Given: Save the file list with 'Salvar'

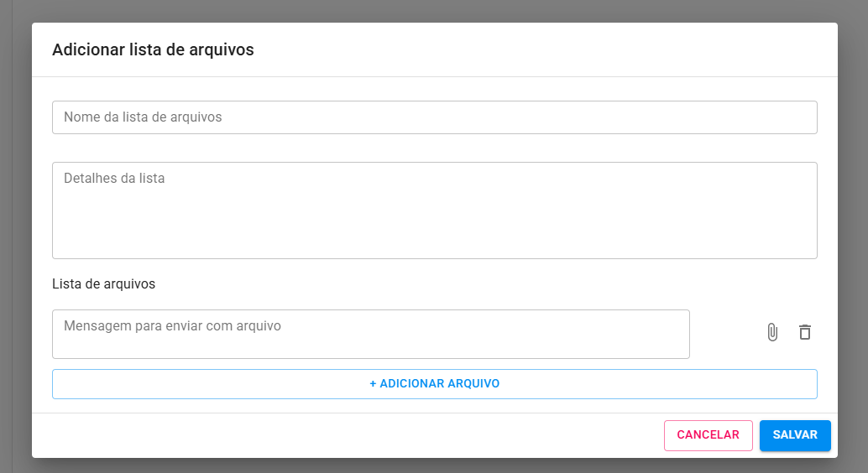Looking at the screenshot, I should coord(794,435).
